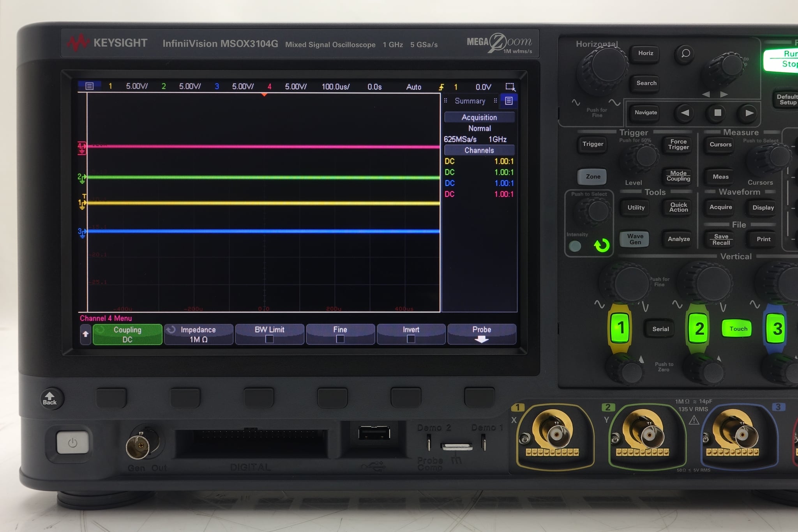The width and height of the screenshot is (798, 532).
Task: Click the magnifier icon beside the Horiz button
Action: coord(685,55)
